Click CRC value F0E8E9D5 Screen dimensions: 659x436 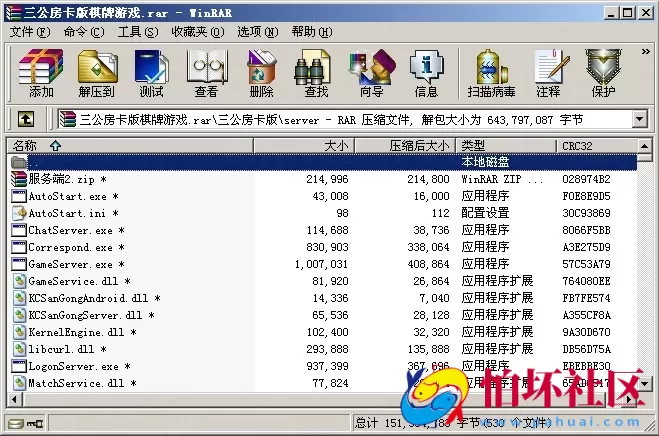click(586, 196)
